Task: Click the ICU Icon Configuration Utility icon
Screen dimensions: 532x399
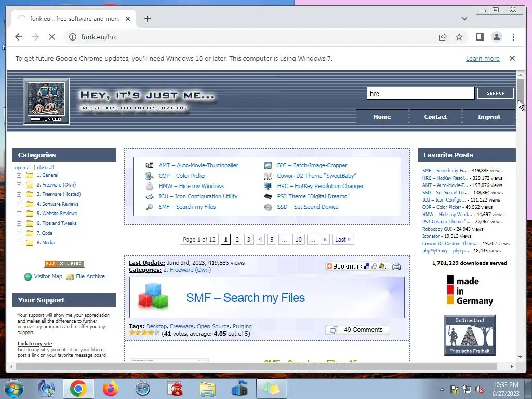Action: [149, 196]
